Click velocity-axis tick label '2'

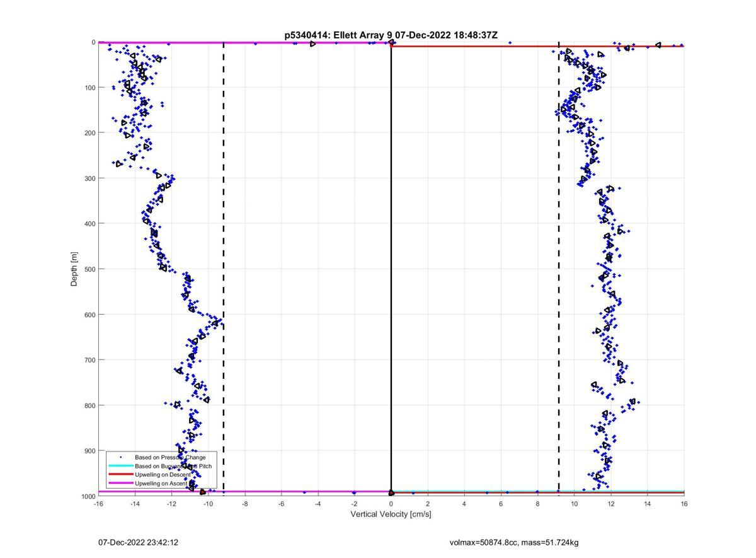click(428, 504)
